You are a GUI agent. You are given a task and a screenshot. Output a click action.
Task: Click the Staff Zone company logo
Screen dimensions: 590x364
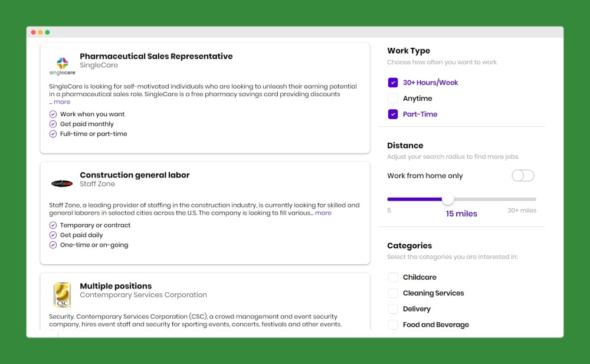click(62, 183)
